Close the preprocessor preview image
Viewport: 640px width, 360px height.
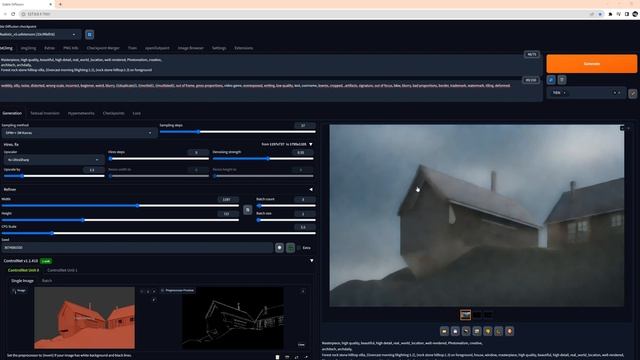pos(303,291)
